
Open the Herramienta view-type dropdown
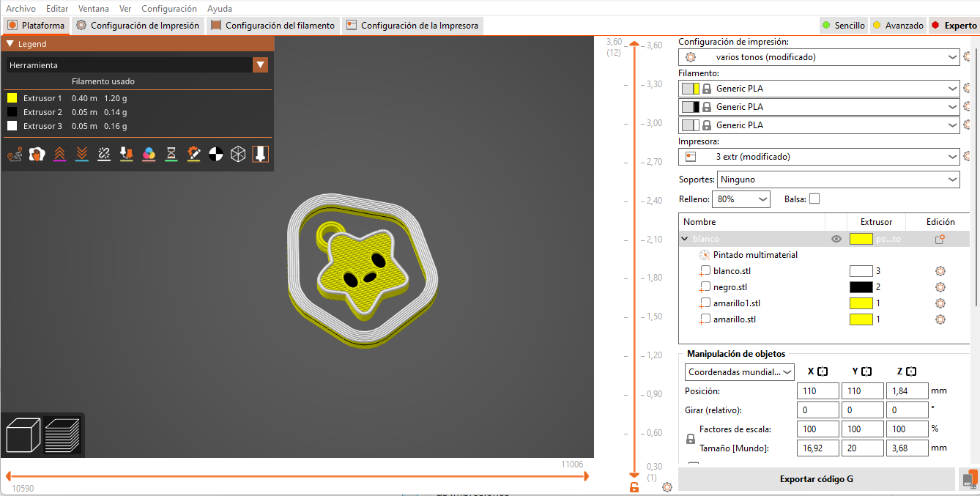137,65
